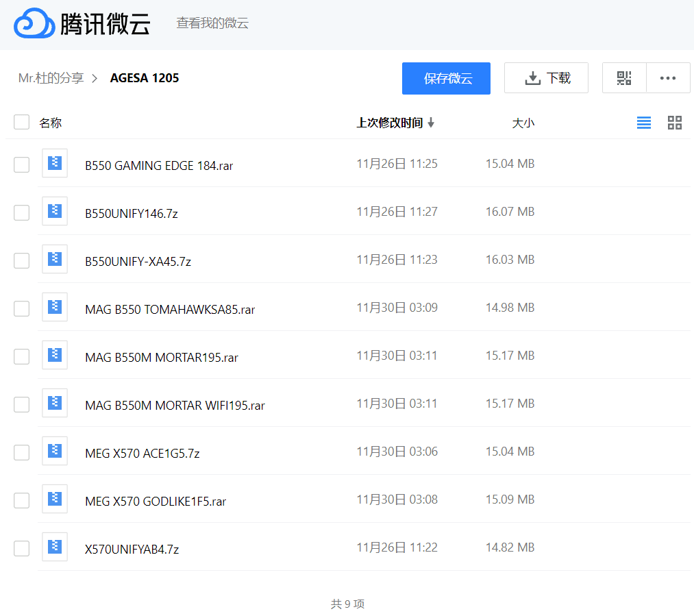
Task: Open the QR code share icon
Action: pos(624,78)
